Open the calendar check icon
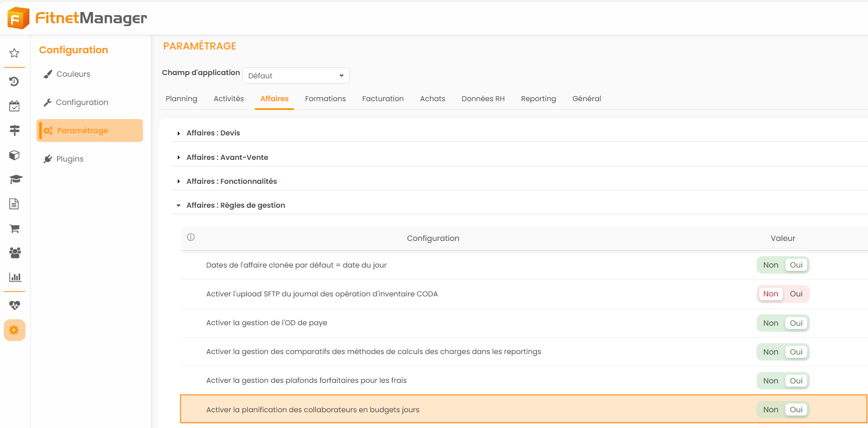This screenshot has width=868, height=428. pyautogui.click(x=15, y=106)
